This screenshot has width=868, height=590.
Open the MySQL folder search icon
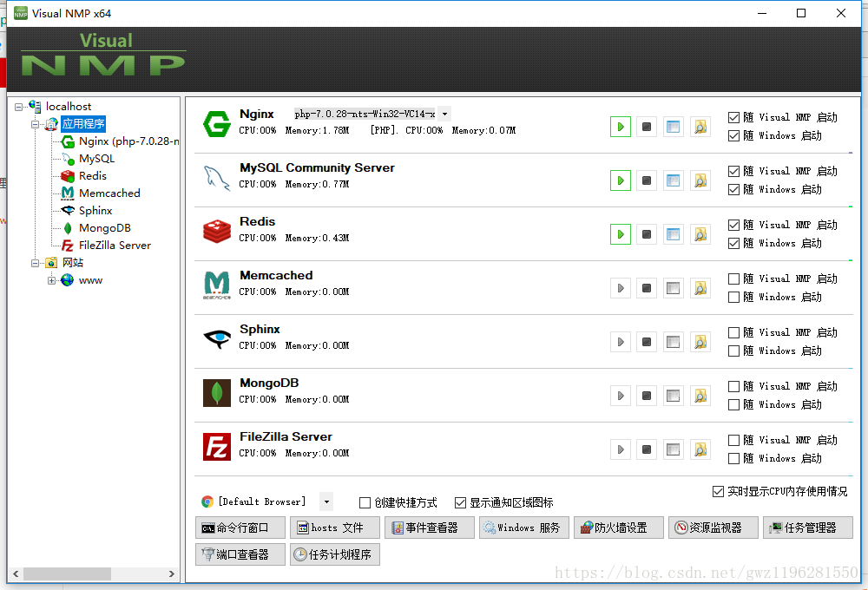point(700,180)
